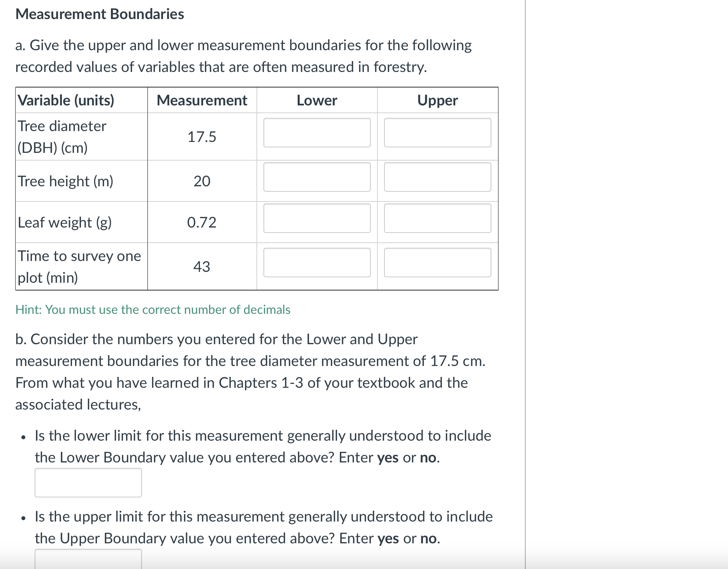Click the Upper boundary field for Tree diameter

click(x=437, y=133)
